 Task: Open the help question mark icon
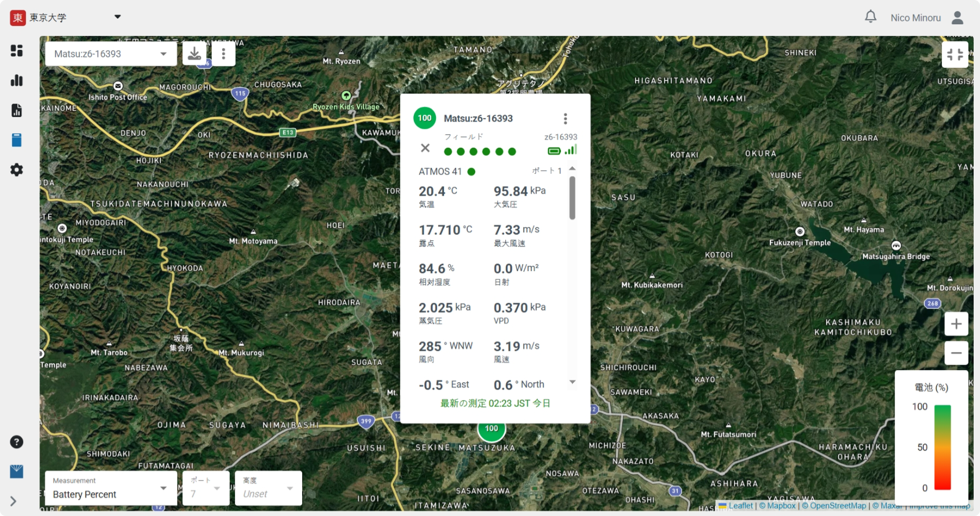17,442
